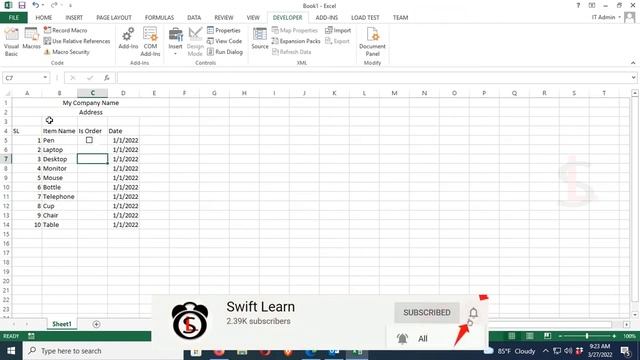Switch to the DATA tab

pos(194,18)
